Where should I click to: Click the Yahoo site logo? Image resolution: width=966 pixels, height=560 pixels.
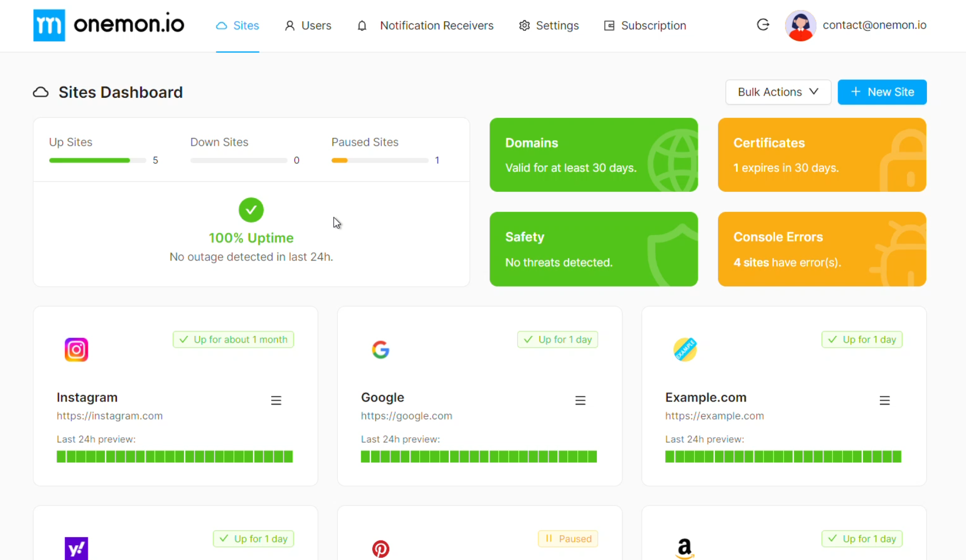point(76,548)
